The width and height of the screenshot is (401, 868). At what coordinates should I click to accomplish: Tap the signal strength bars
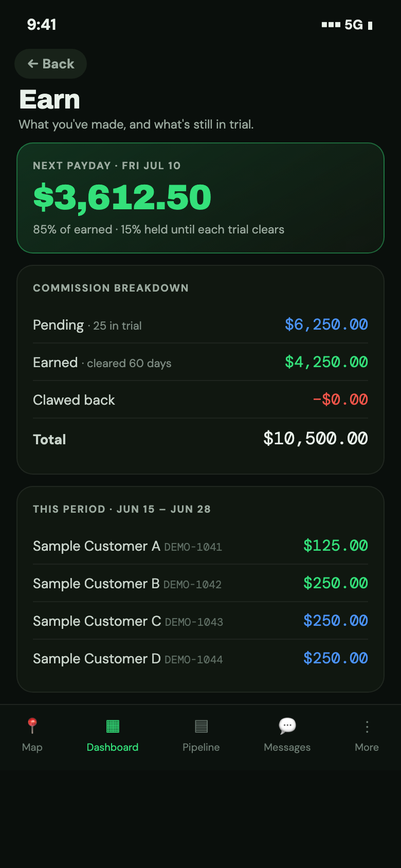tap(331, 25)
